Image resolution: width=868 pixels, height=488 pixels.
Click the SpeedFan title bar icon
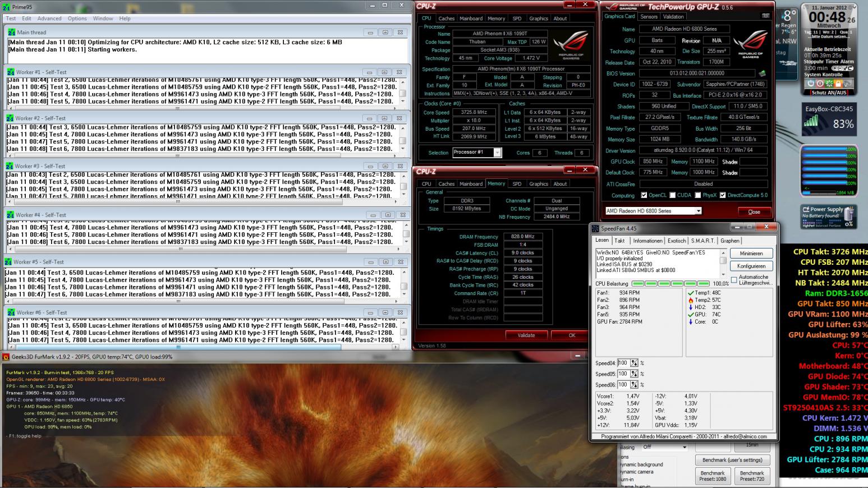click(x=595, y=228)
